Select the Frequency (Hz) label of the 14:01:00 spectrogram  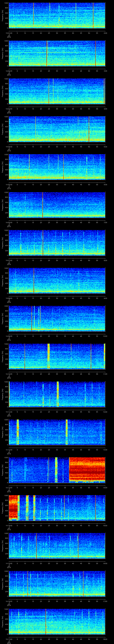click(x=3, y=16)
